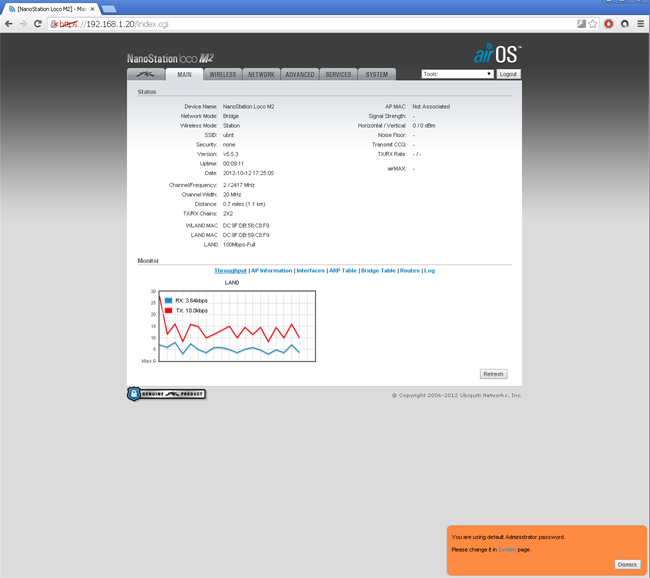Open the Chrome hamburger menu
This screenshot has width=650, height=578.
[x=640, y=24]
